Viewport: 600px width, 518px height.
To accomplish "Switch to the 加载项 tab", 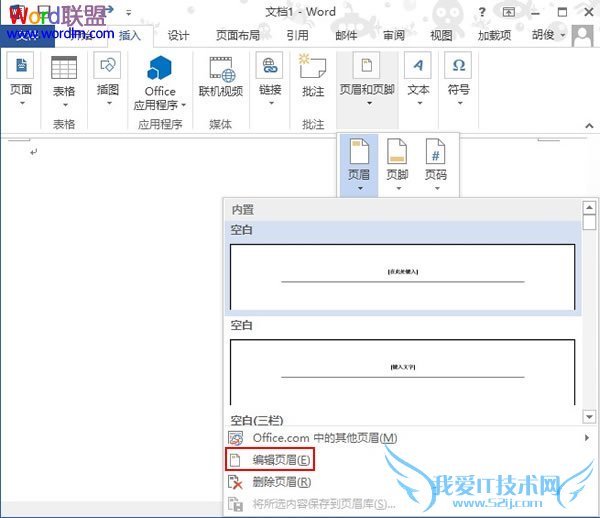I will (494, 36).
